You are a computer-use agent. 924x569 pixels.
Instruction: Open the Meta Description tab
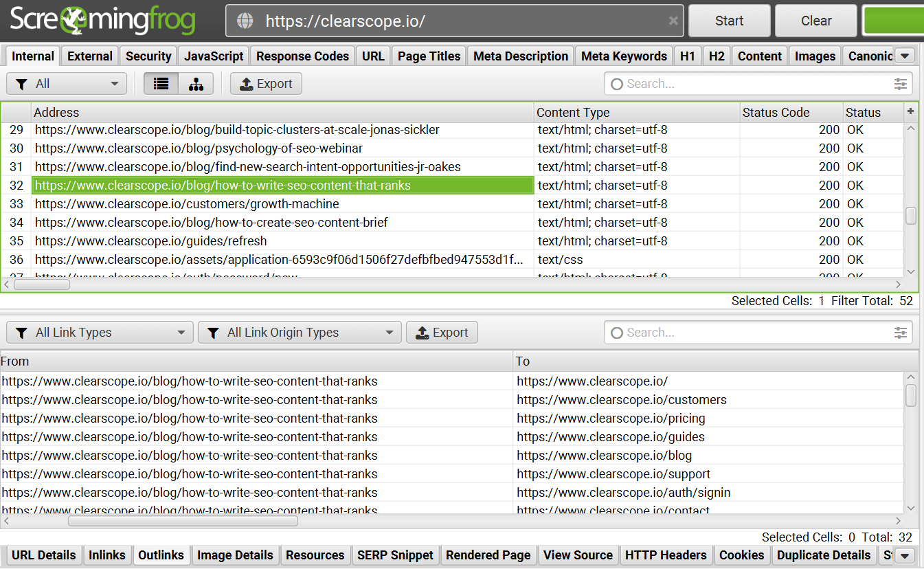point(521,56)
